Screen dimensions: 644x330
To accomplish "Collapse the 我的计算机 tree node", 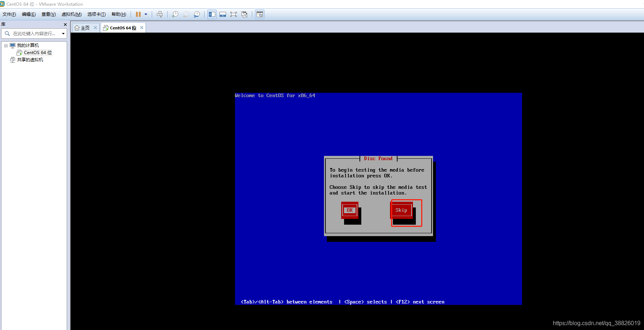I will tap(6, 46).
